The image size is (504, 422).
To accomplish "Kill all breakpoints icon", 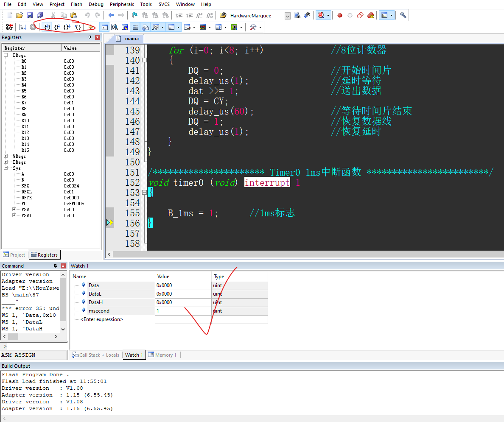I will coord(370,15).
